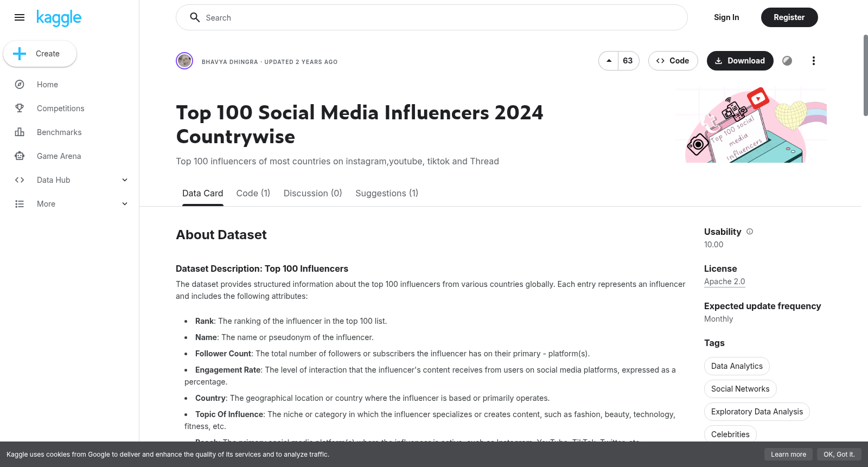
Task: Open Benchmarks via the bar chart icon
Action: (x=20, y=132)
